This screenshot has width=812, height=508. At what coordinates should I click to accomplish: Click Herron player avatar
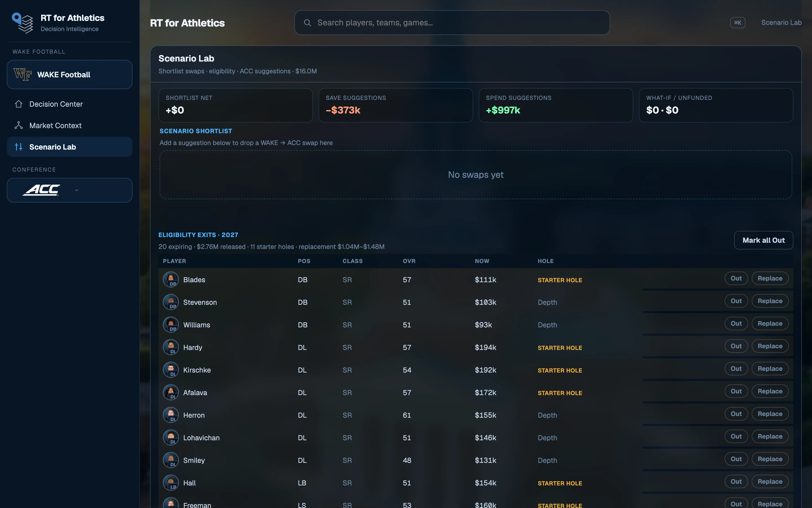click(171, 415)
